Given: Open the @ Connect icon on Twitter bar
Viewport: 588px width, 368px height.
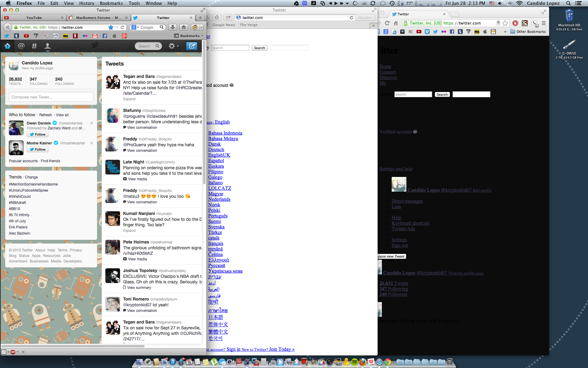Looking at the screenshot, I should tap(21, 46).
